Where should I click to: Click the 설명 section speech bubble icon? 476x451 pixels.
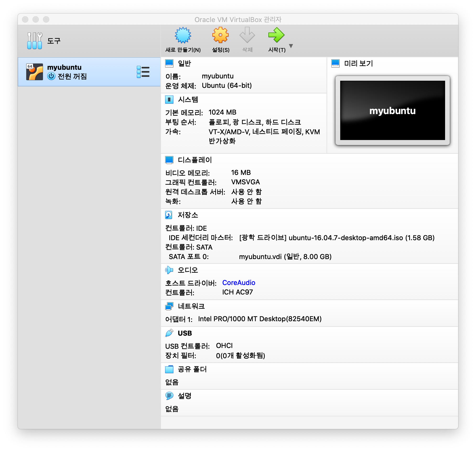coord(169,396)
